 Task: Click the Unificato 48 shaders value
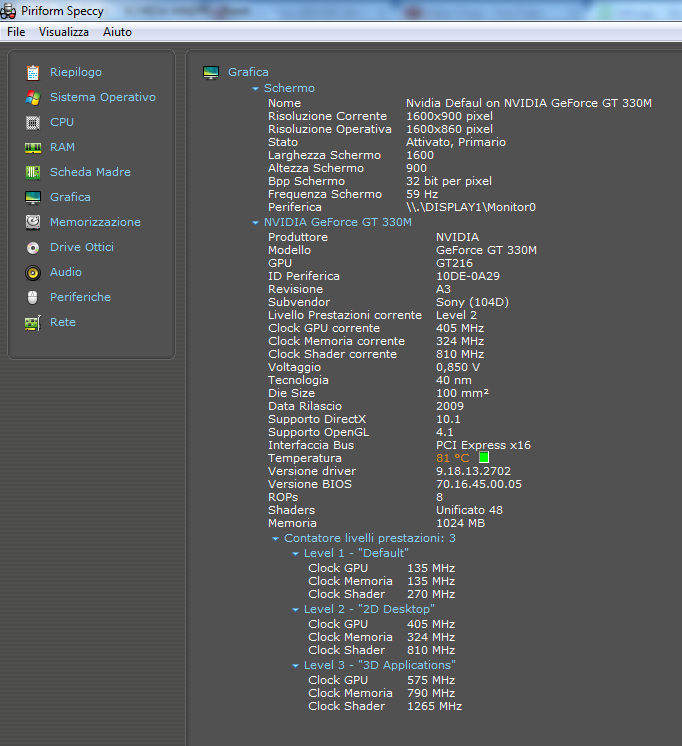click(469, 510)
